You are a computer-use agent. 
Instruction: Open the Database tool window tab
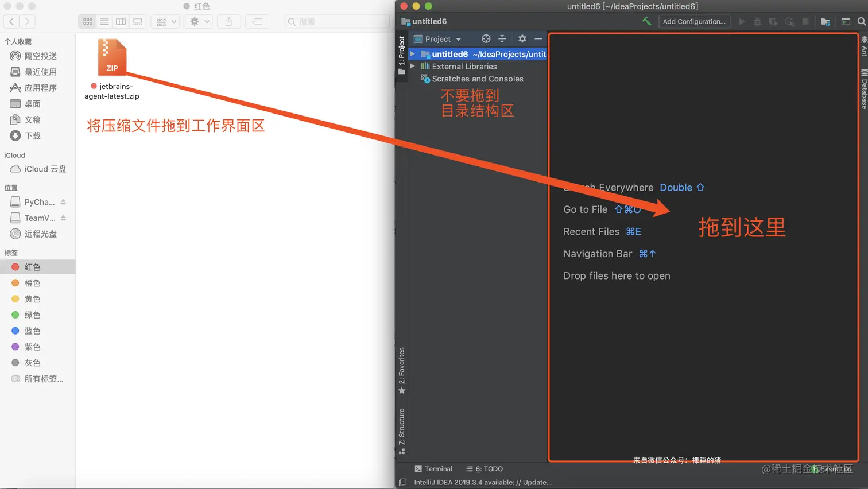click(864, 89)
